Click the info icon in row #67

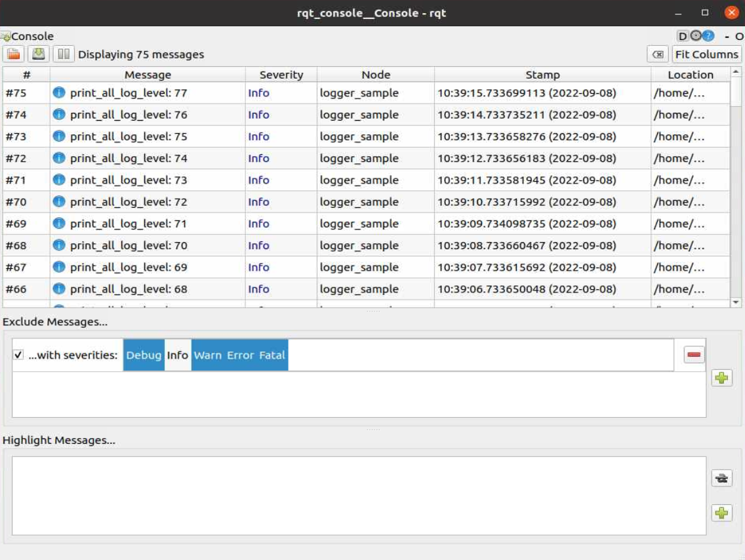click(x=59, y=267)
